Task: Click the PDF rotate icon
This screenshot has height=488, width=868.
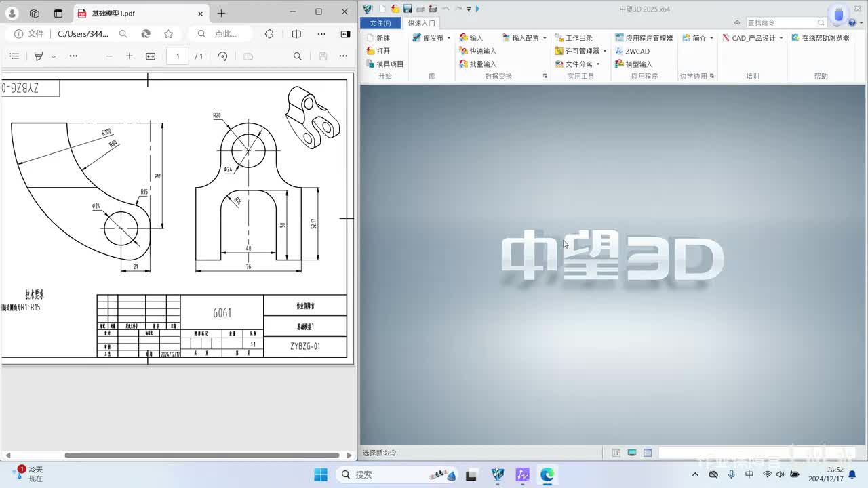Action: [222, 56]
